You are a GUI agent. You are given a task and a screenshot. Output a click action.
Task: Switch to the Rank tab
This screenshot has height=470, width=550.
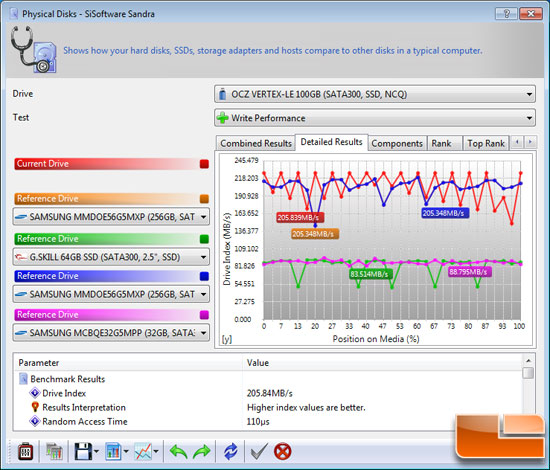pyautogui.click(x=444, y=143)
